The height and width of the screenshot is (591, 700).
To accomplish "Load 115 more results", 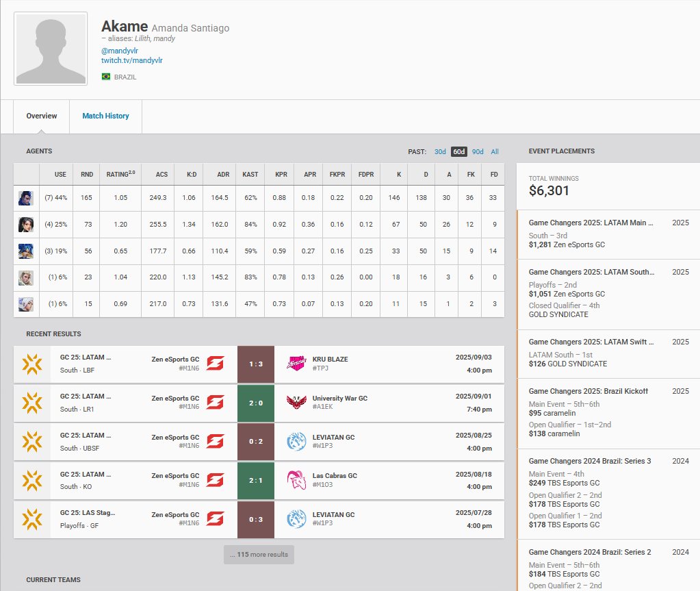I will pyautogui.click(x=259, y=555).
